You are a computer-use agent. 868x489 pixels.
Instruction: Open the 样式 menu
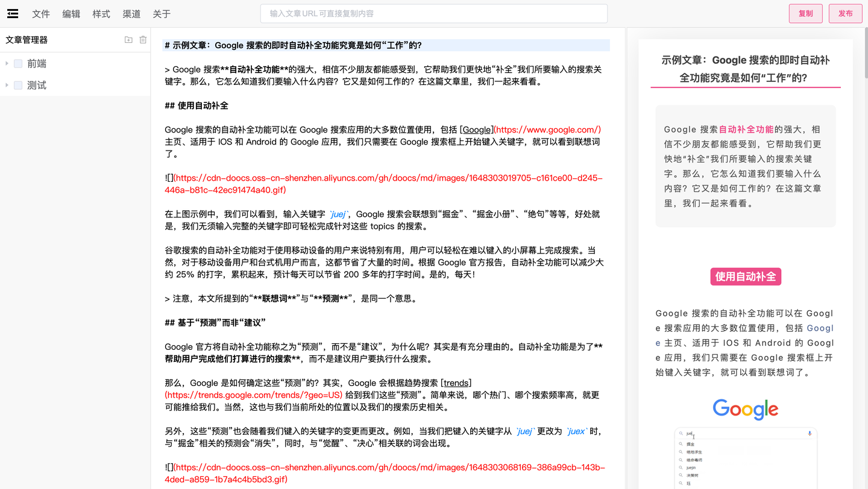coord(101,14)
